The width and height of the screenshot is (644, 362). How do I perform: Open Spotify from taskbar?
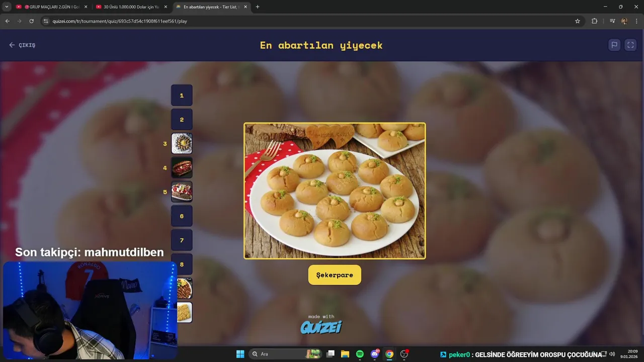[360, 354]
